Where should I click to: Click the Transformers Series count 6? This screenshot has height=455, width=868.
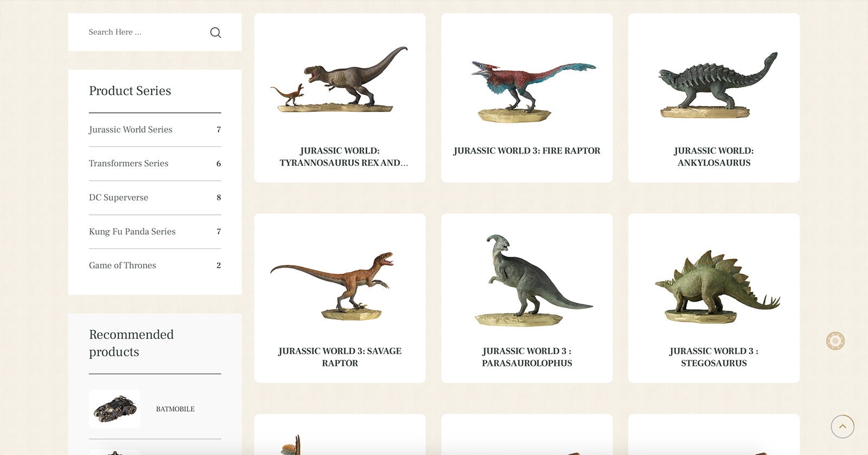(x=219, y=164)
